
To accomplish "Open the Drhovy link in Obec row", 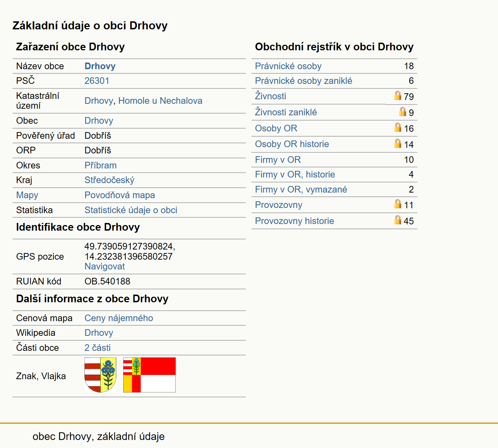I will click(99, 121).
